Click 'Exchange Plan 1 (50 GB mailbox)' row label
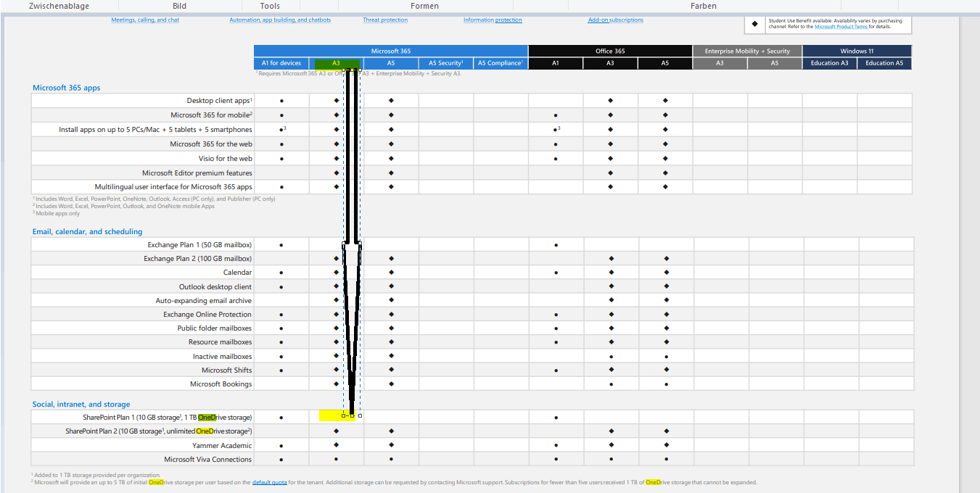Viewport: 980px width, 493px height. (x=199, y=245)
